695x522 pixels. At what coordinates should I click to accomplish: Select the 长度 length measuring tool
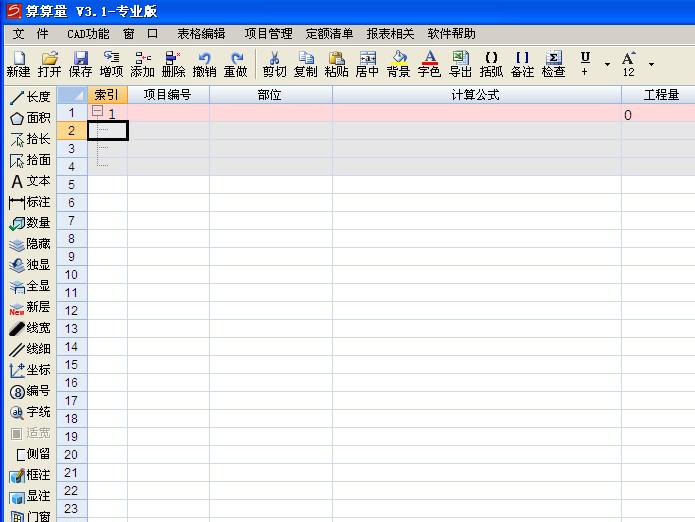30,97
